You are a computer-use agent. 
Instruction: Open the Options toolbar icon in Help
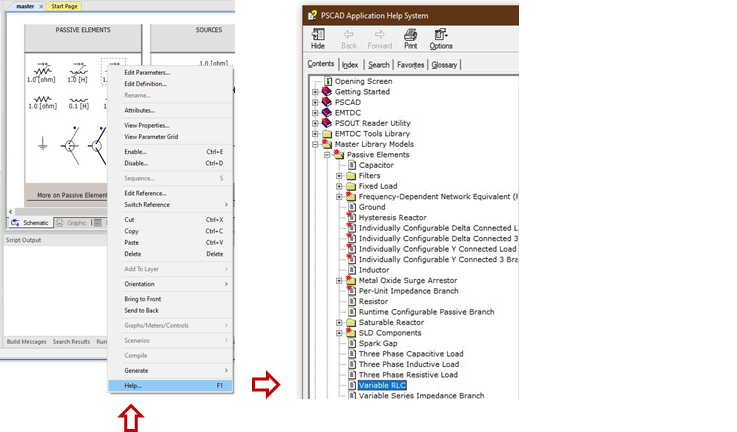coord(441,38)
